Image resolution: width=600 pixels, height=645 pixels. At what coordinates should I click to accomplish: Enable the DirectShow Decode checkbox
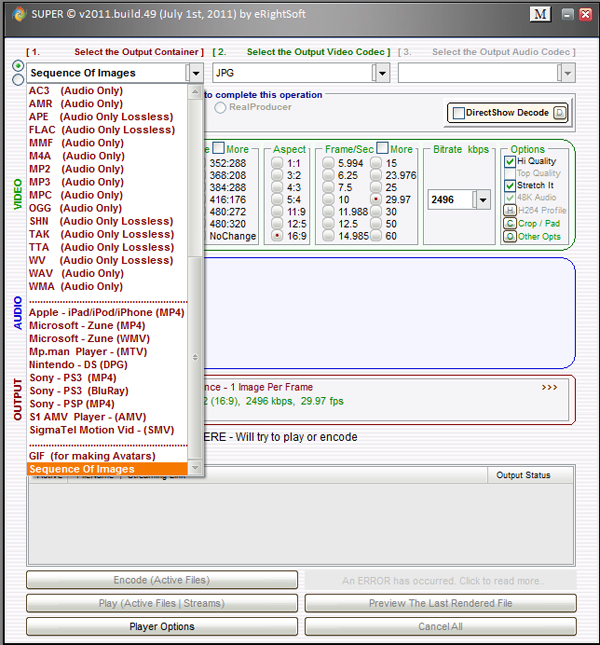point(458,113)
